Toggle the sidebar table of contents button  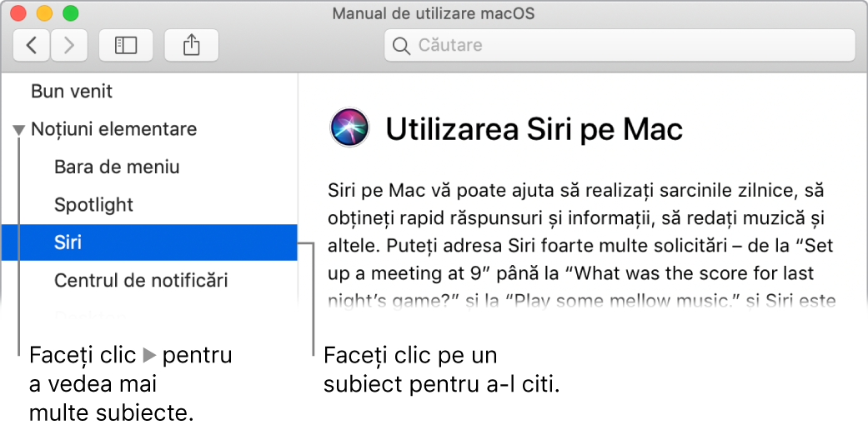click(126, 45)
